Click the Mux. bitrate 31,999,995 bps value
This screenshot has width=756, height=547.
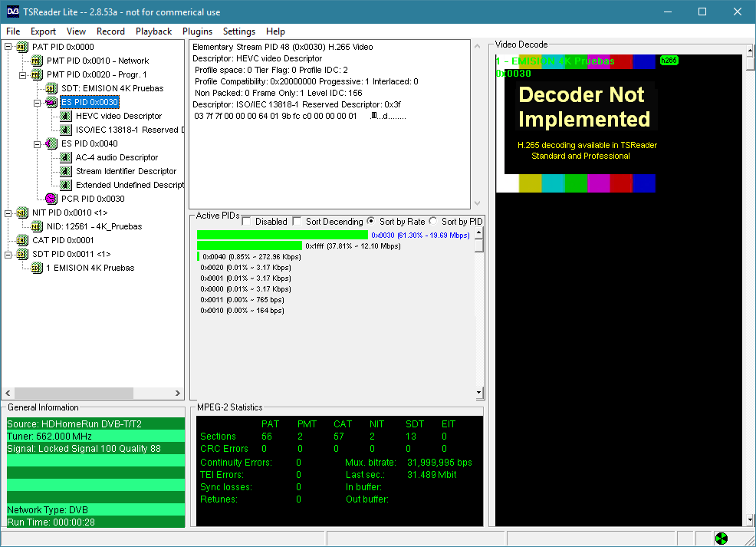[439, 462]
